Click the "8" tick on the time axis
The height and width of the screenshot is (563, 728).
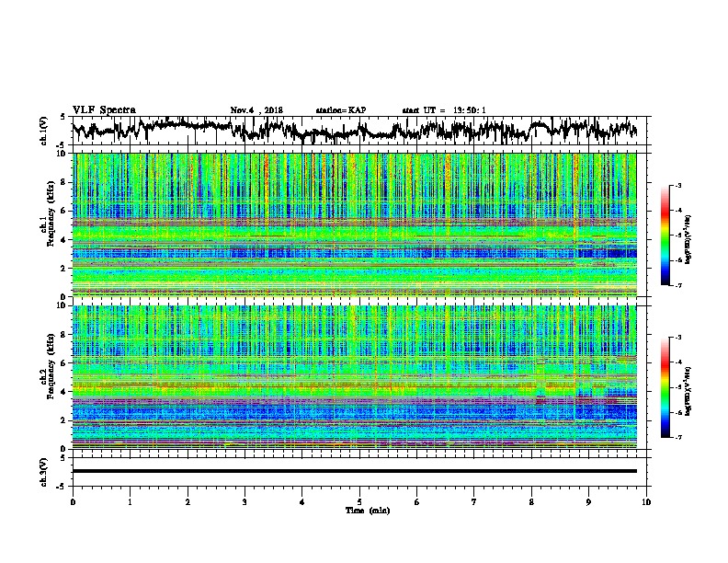tap(531, 502)
